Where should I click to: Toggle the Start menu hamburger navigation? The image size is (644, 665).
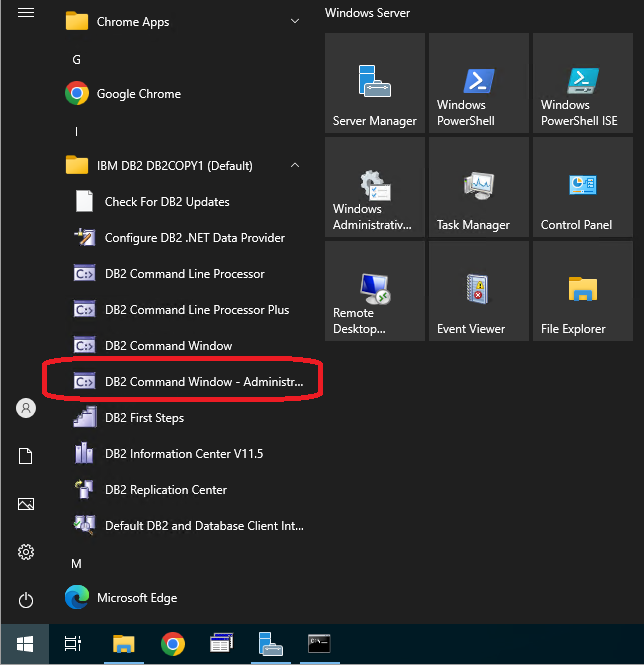point(26,13)
